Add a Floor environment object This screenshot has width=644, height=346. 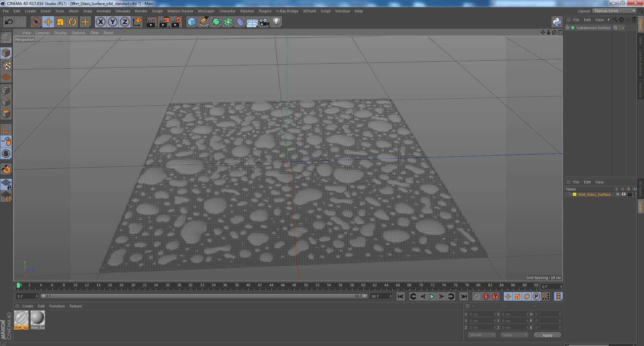click(252, 22)
